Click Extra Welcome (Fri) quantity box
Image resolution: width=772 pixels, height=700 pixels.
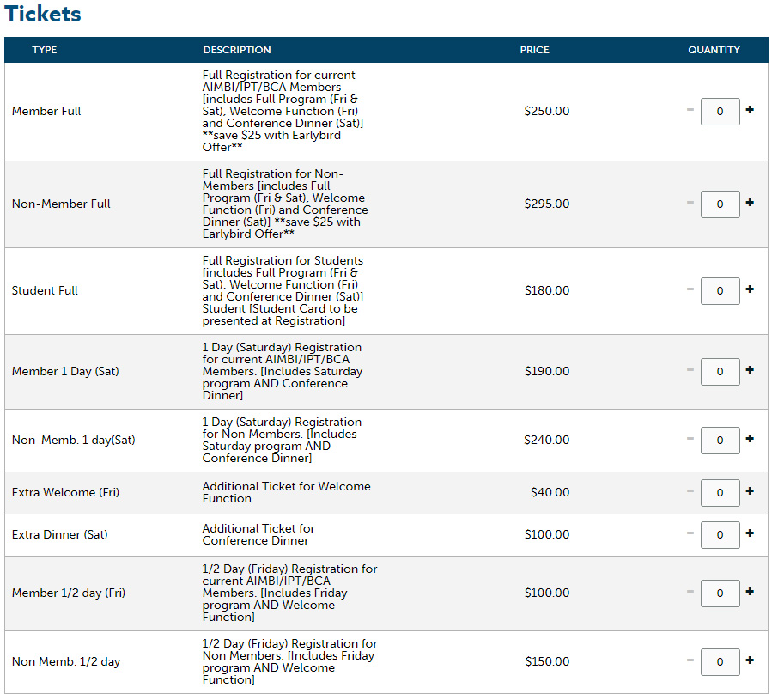coord(720,492)
